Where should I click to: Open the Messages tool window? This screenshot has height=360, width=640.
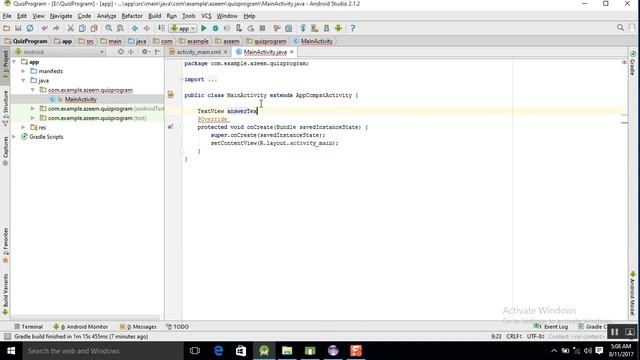pyautogui.click(x=138, y=327)
